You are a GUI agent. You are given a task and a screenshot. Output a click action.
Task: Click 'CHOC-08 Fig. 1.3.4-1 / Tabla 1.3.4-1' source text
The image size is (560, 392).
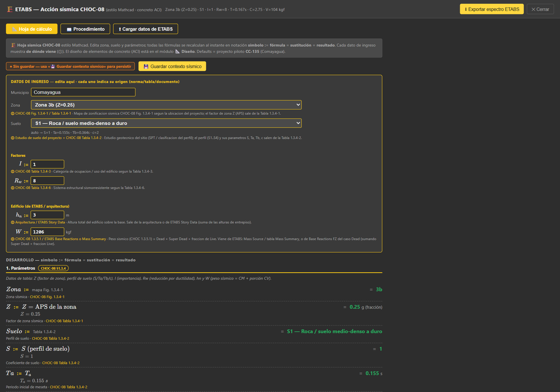43,113
